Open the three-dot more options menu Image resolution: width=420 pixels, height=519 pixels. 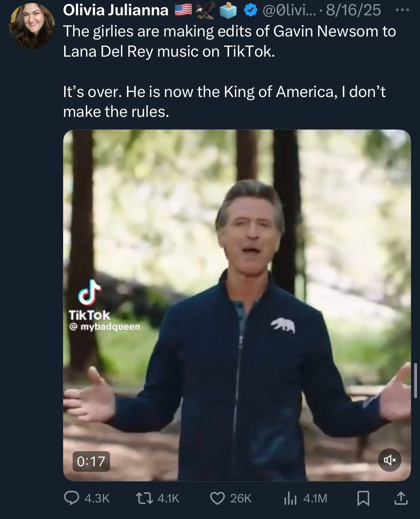pos(402,10)
